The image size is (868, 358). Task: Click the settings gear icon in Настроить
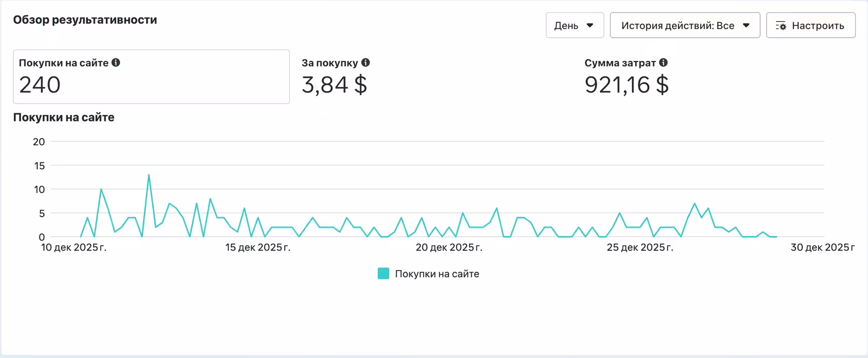(781, 26)
